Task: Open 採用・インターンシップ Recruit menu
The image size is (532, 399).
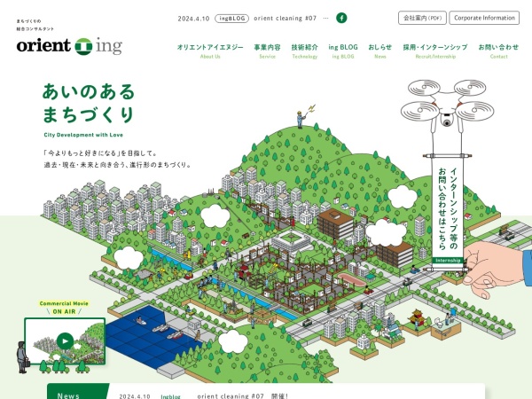Action: pyautogui.click(x=435, y=51)
